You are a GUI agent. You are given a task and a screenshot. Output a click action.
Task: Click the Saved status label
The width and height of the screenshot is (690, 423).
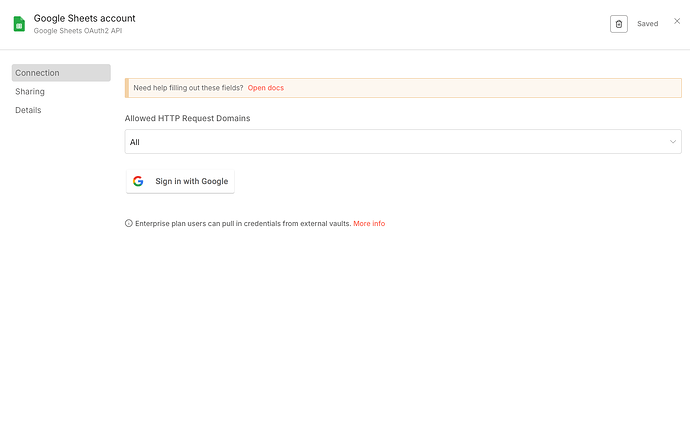[647, 23]
